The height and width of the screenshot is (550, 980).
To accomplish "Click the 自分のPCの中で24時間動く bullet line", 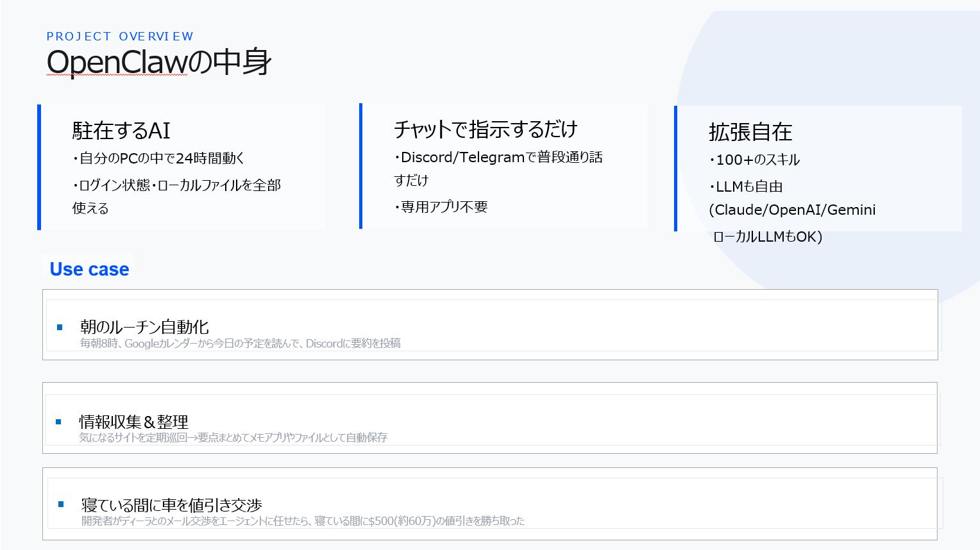I will 158,158.
